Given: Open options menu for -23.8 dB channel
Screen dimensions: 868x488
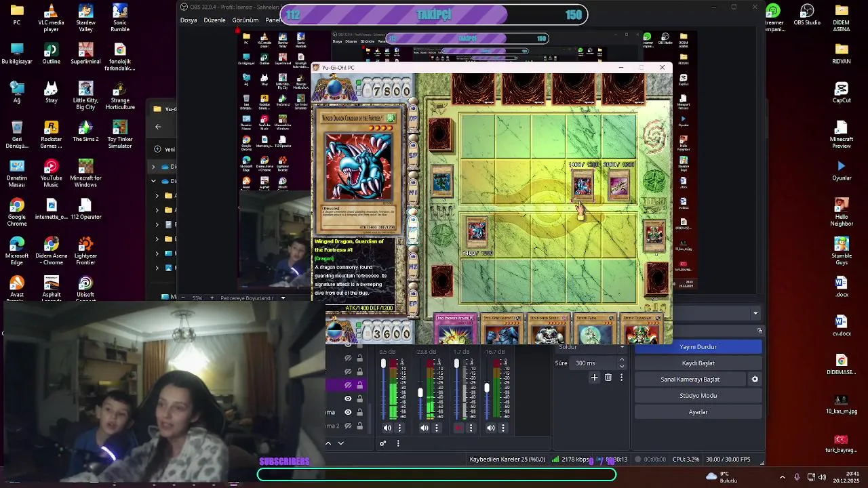Looking at the screenshot, I should point(437,428).
